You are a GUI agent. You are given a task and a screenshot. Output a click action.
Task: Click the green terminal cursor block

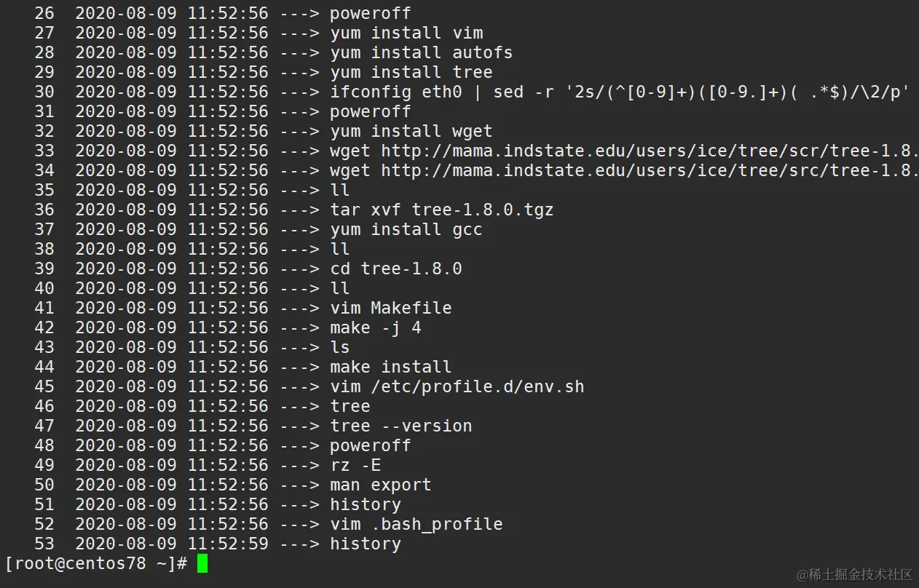[x=202, y=563]
